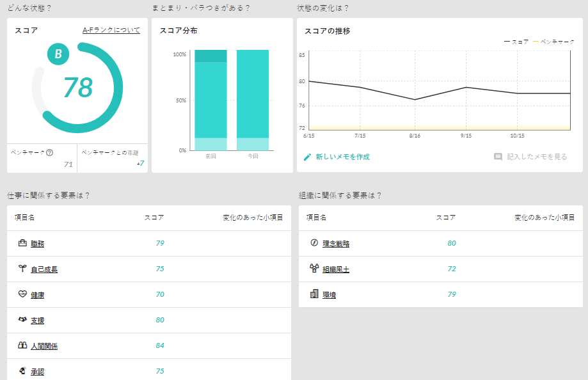This screenshot has width=588, height=380.
Task: Click the icon next to 承認
Action: pyautogui.click(x=22, y=370)
